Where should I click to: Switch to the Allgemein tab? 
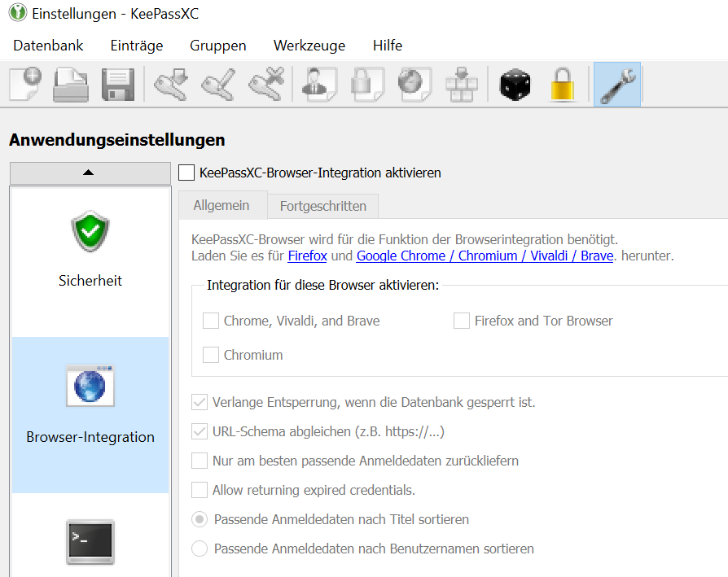point(223,205)
